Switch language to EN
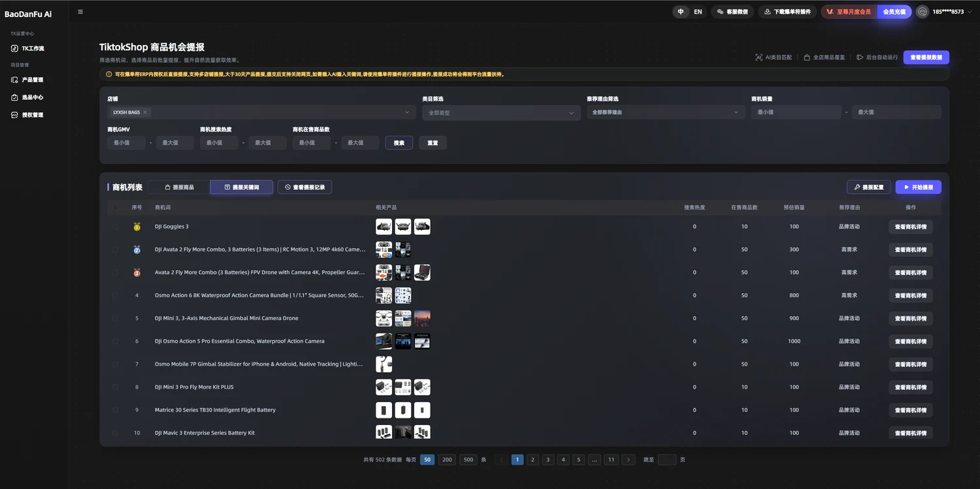980x489 pixels. pyautogui.click(x=698, y=12)
